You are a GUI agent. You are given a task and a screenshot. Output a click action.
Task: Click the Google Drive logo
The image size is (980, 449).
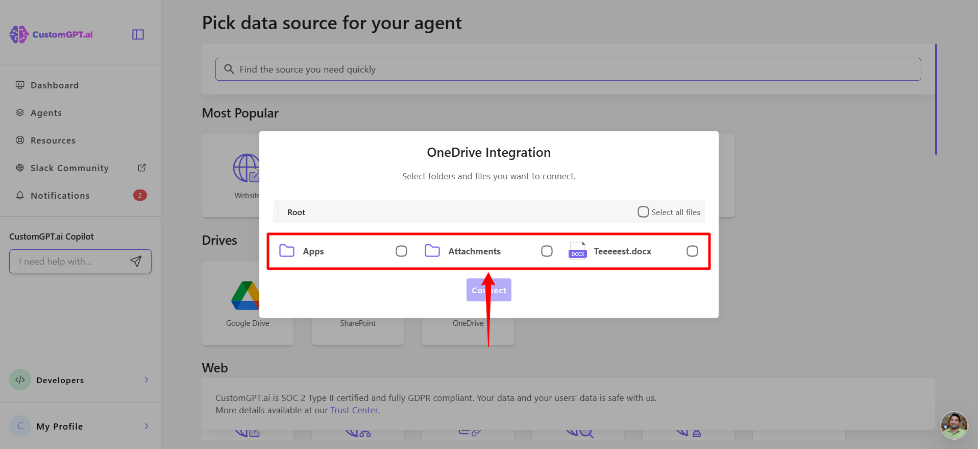click(x=246, y=296)
